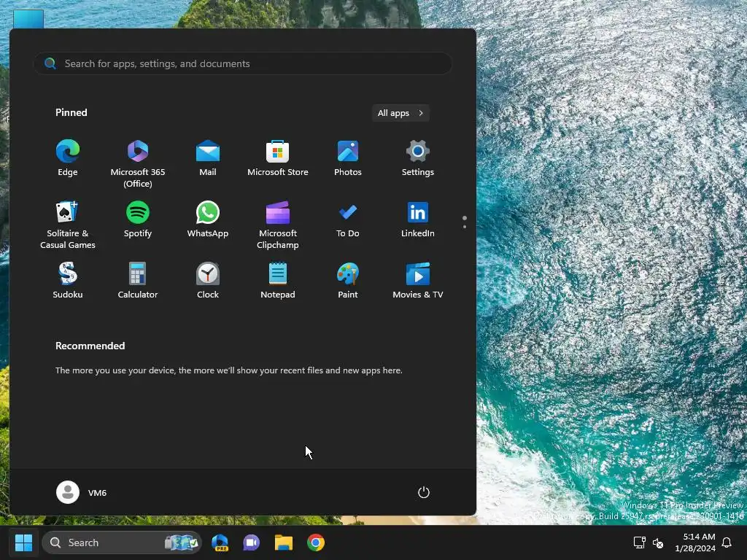Open network status in system tray
This screenshot has width=747, height=560.
click(x=639, y=542)
